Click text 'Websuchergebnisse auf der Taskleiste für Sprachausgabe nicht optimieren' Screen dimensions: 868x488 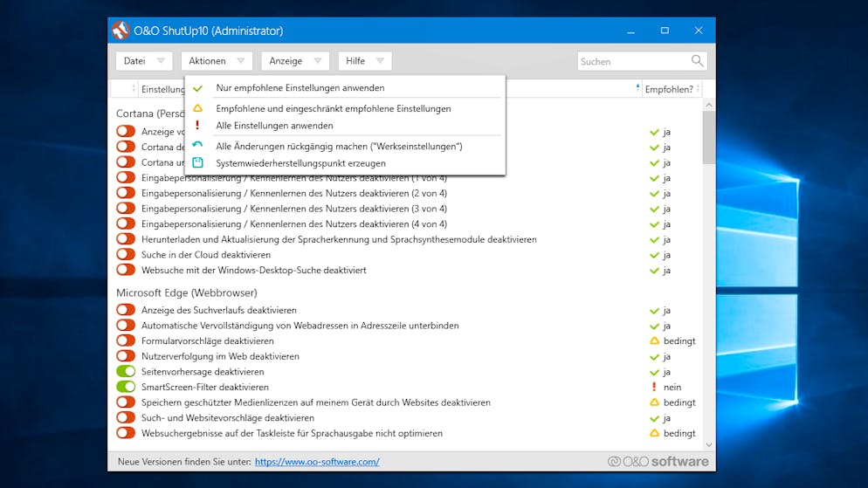coord(292,433)
